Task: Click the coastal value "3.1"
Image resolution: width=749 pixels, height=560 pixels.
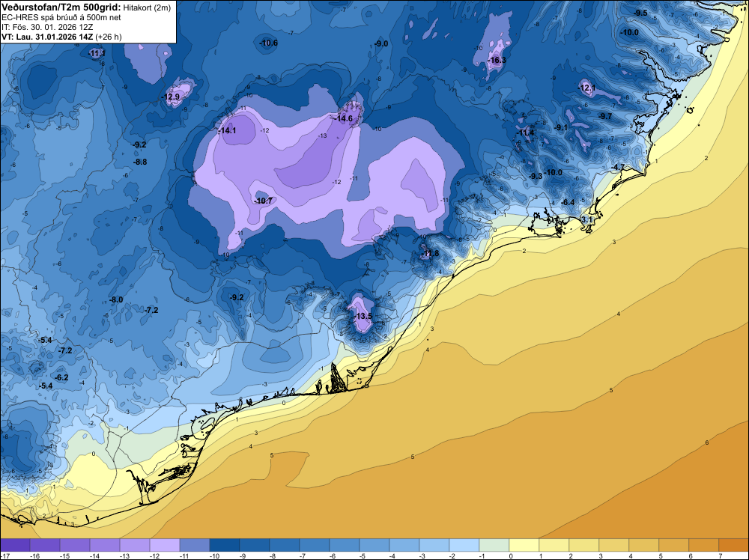Action: point(587,219)
